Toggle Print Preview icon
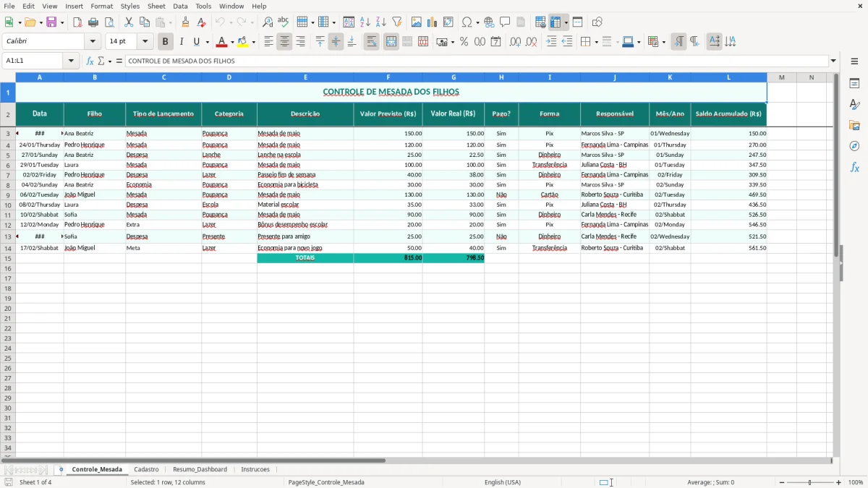 (109, 22)
